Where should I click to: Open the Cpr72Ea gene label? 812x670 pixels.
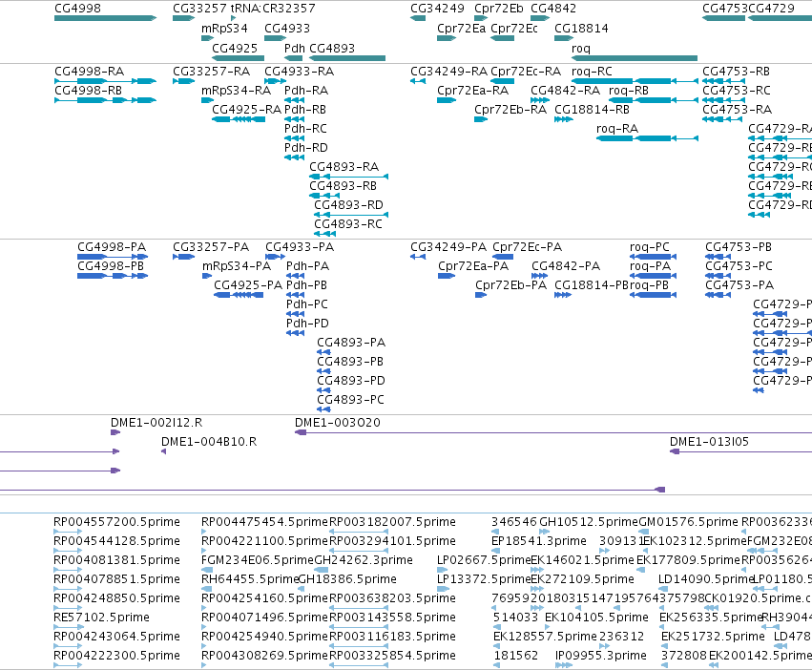[x=462, y=28]
